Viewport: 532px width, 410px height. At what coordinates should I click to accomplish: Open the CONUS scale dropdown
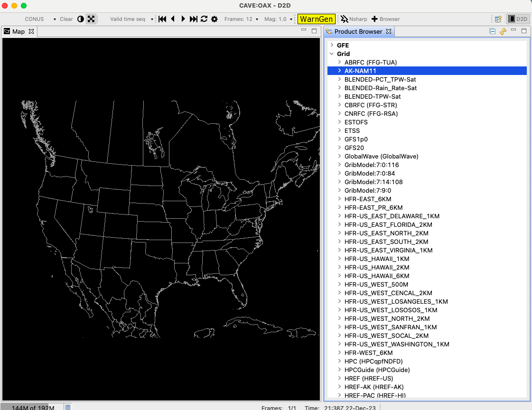[x=55, y=19]
